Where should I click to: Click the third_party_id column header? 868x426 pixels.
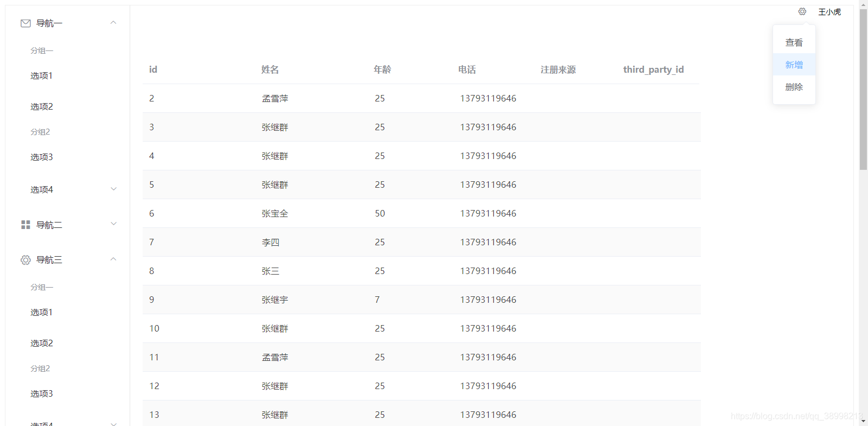653,69
